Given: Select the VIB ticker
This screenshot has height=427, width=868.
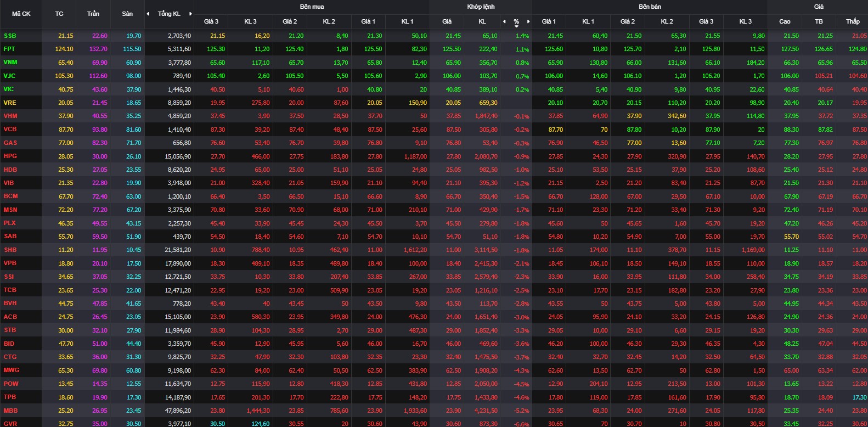Looking at the screenshot, I should (x=9, y=183).
